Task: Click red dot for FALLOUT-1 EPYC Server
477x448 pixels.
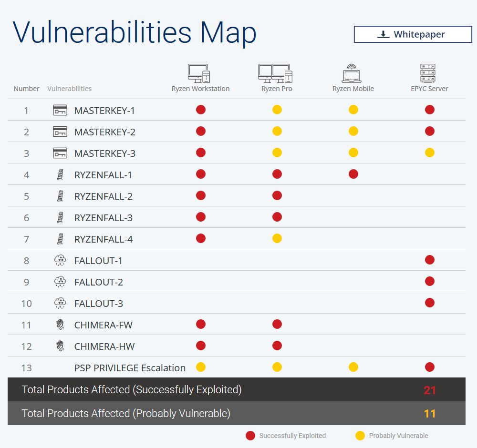Action: point(430,260)
